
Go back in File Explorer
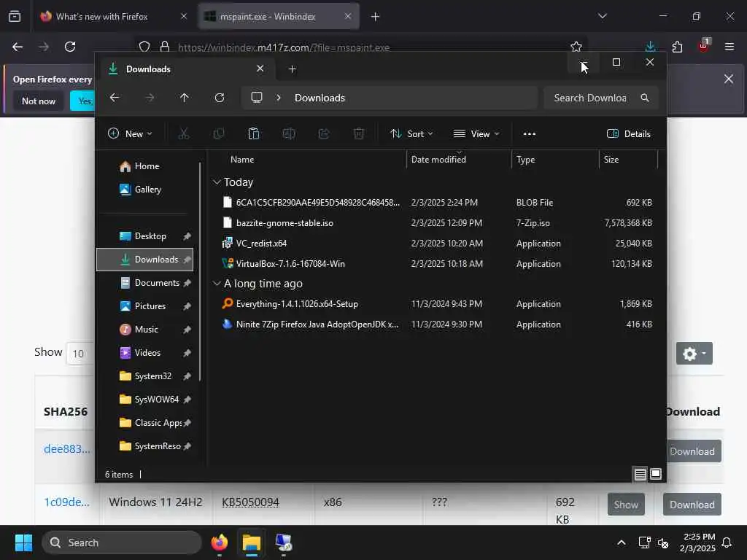pos(115,98)
